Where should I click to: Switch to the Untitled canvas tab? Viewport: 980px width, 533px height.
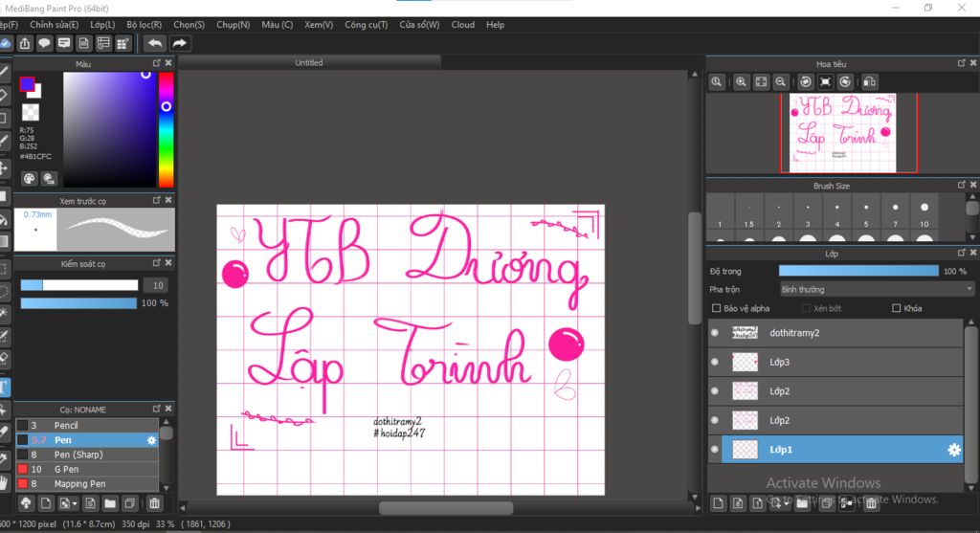click(309, 62)
